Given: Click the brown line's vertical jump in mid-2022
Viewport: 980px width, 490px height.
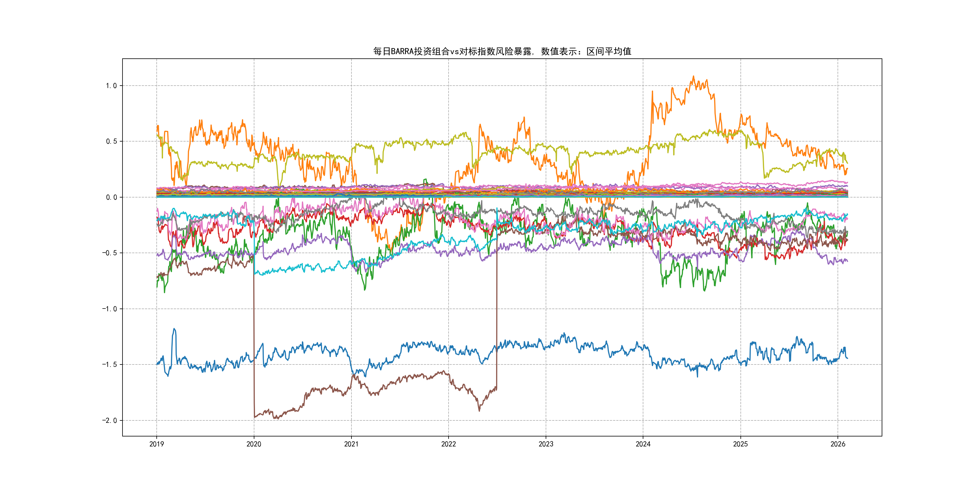Looking at the screenshot, I should (496, 312).
